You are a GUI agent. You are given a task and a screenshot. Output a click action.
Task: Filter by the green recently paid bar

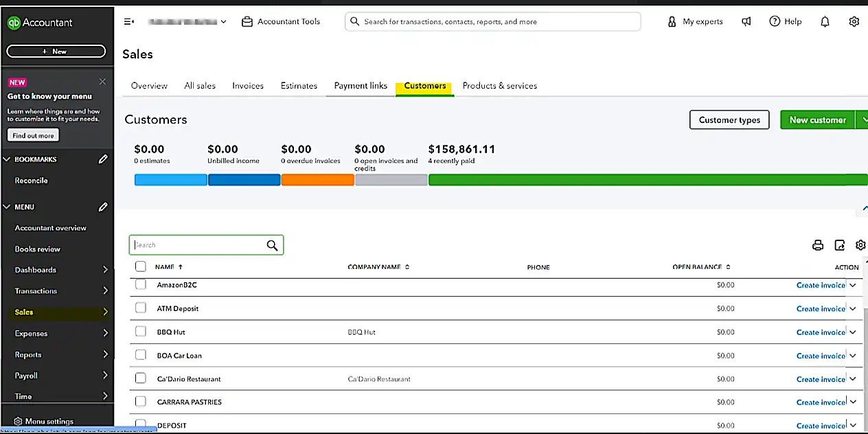point(648,180)
